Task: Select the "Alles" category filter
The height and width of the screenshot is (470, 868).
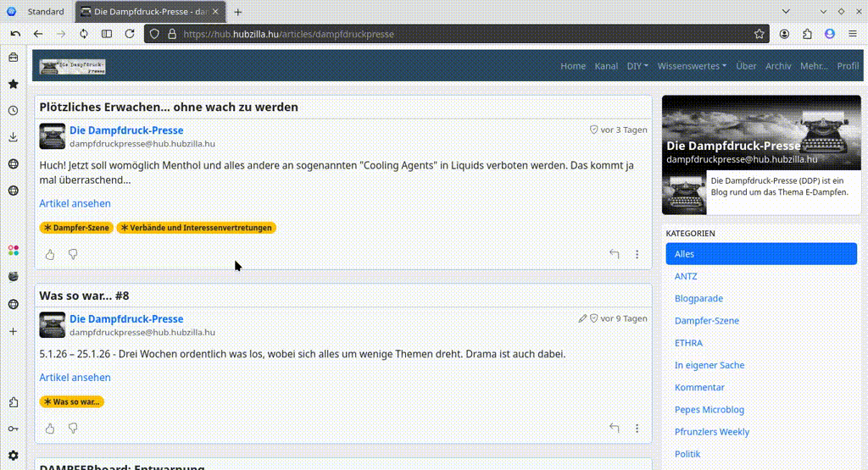Action: pos(684,254)
